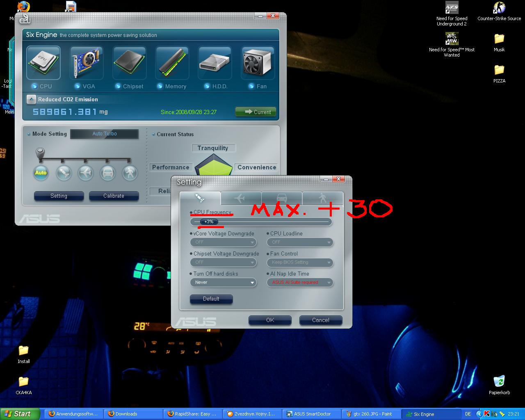The image size is (525, 420).
Task: Switch to the Turbo rocket tab in Setting
Action: pos(200,199)
